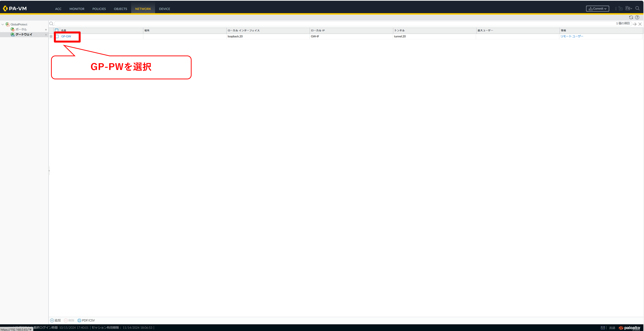644x331 pixels.
Task: Click the 1 個の項目 item count
Action: tap(623, 24)
